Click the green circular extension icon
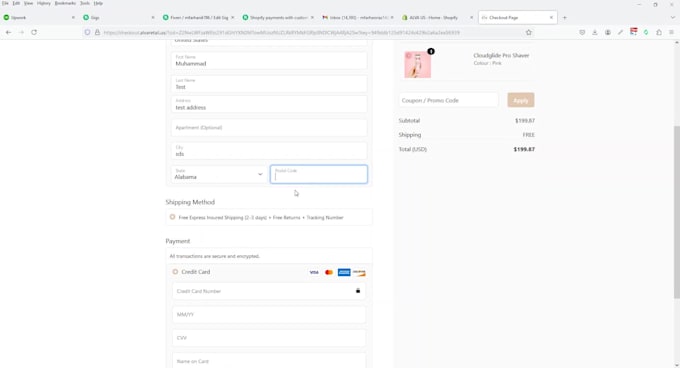The width and height of the screenshot is (680, 368). point(646,33)
